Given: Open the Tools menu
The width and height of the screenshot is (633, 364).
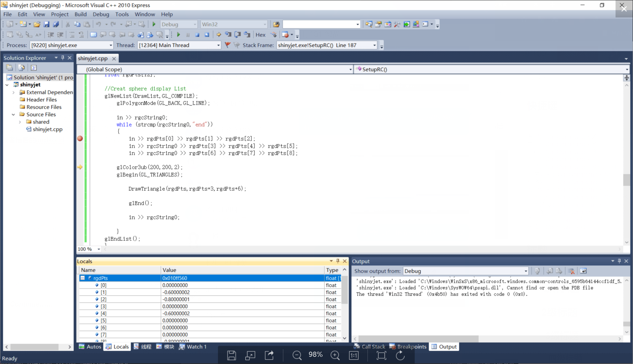Looking at the screenshot, I should pyautogui.click(x=122, y=14).
